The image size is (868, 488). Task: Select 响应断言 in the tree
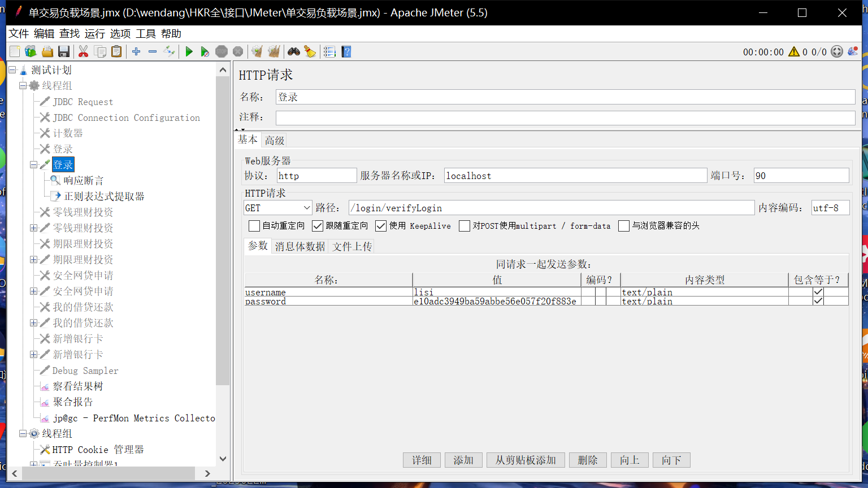[84, 181]
